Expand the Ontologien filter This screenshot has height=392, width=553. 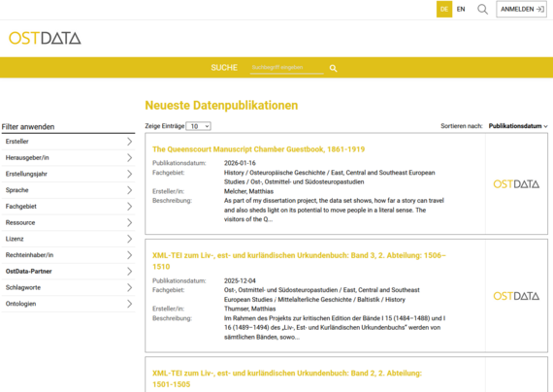point(68,304)
